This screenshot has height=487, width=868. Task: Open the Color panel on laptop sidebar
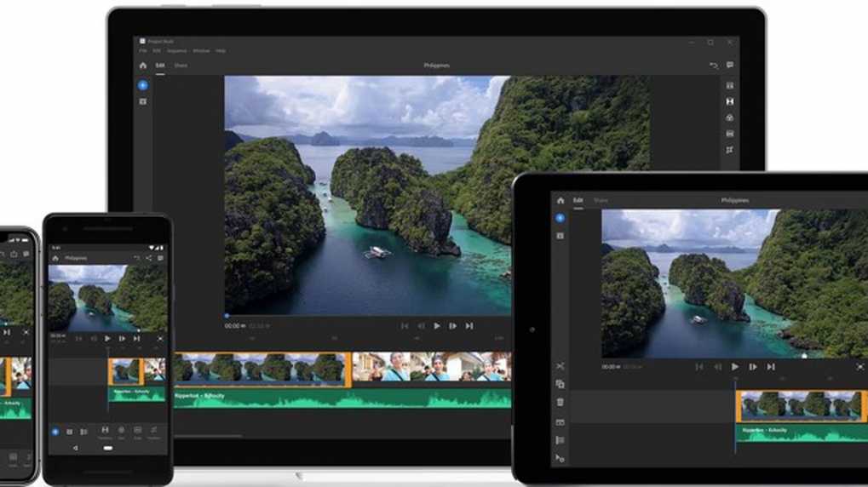pos(730,117)
